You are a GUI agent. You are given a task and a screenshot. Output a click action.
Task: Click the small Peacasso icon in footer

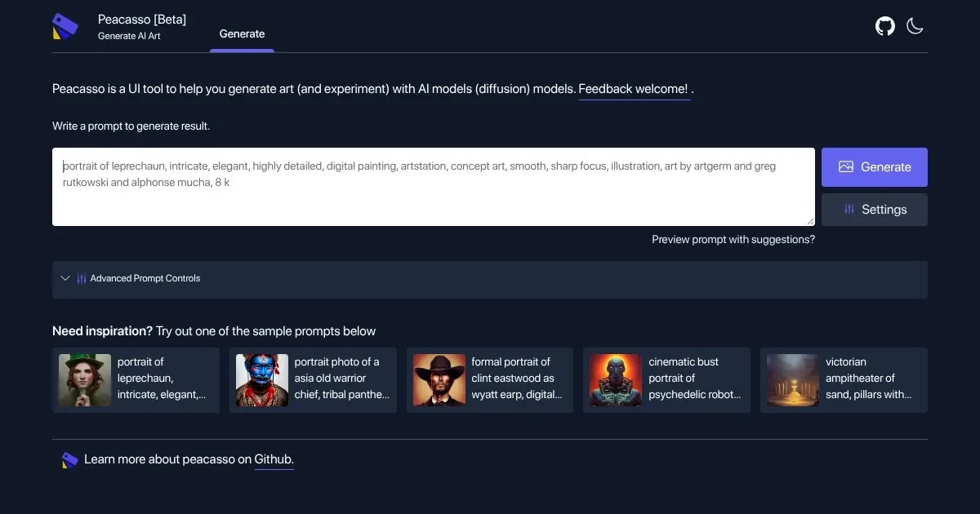tap(70, 460)
